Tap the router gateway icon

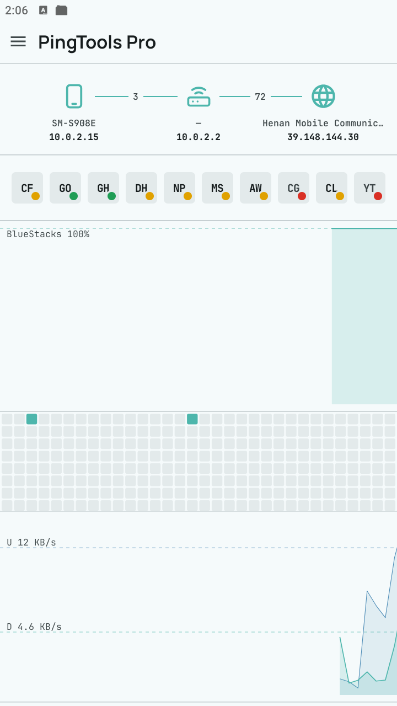pyautogui.click(x=198, y=97)
